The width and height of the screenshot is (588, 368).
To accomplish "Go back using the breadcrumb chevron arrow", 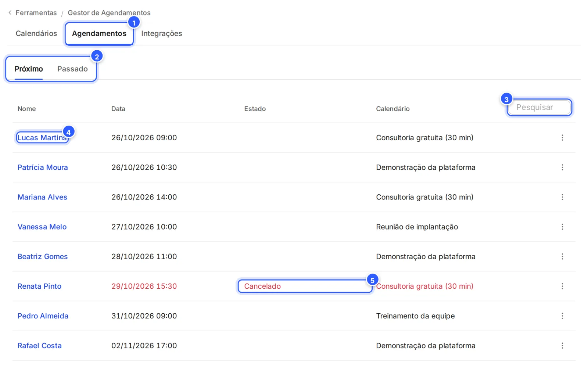I will 10,12.
